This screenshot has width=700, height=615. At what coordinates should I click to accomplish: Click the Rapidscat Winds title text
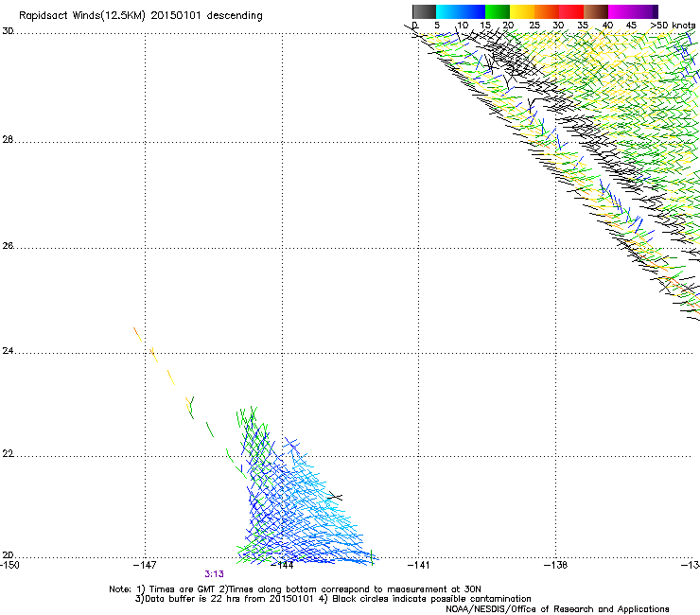coord(141,16)
